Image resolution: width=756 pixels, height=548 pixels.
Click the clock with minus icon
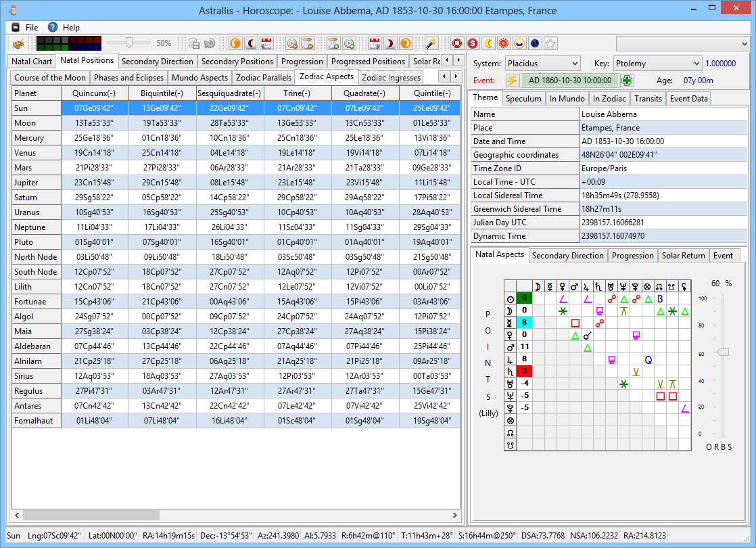coord(292,44)
